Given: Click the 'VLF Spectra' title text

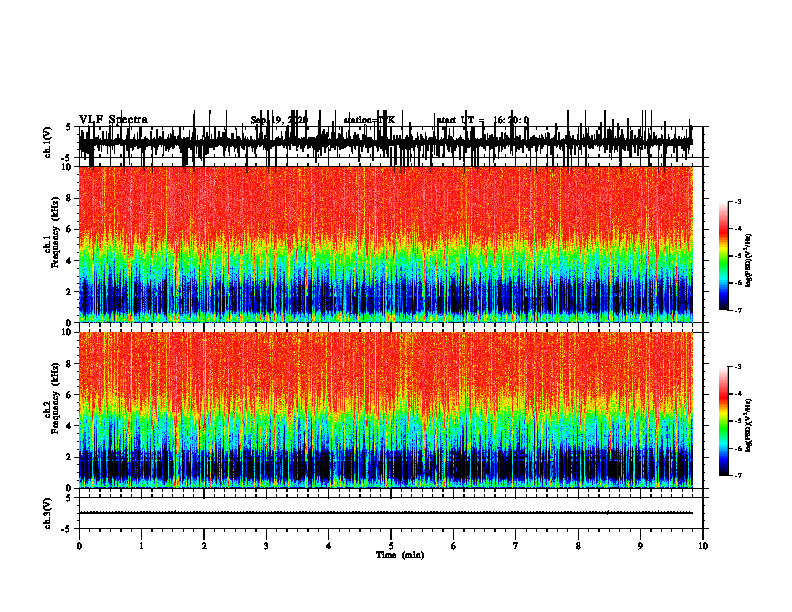Looking at the screenshot, I should point(113,120).
